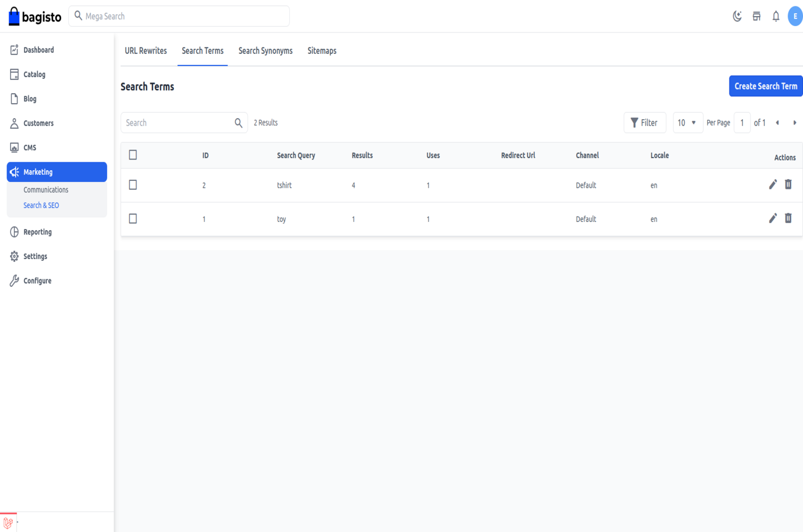
Task: Toggle dark mode moon icon
Action: tap(737, 16)
